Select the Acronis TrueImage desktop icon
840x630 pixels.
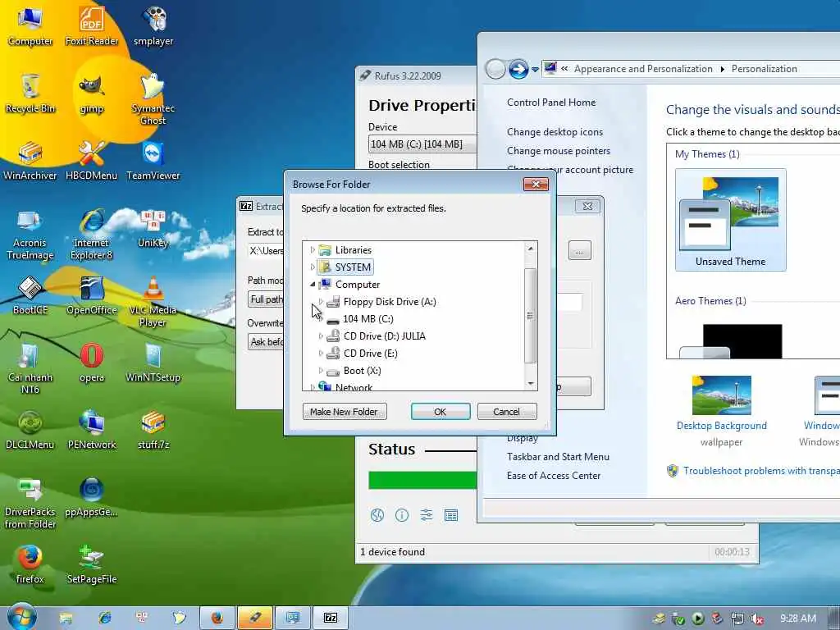pos(30,234)
